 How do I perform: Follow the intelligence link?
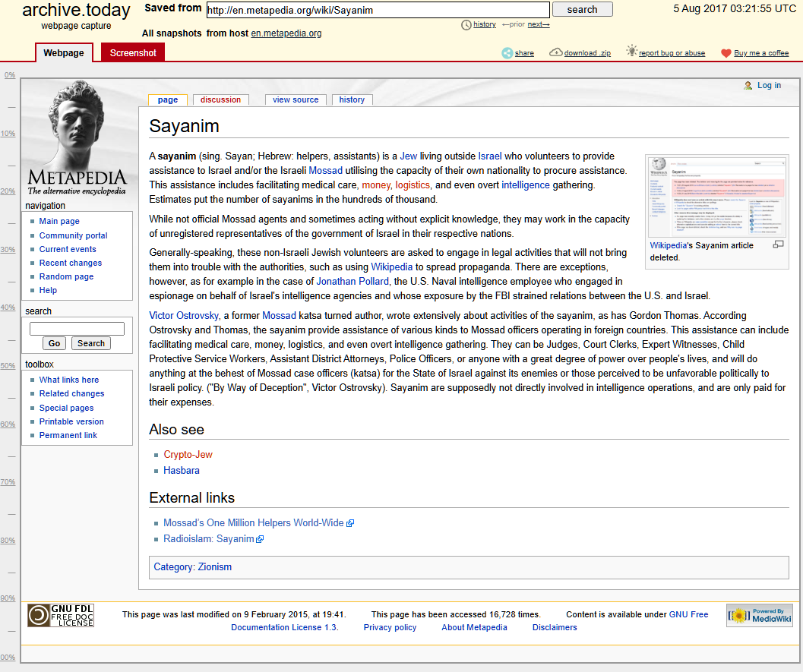point(526,185)
